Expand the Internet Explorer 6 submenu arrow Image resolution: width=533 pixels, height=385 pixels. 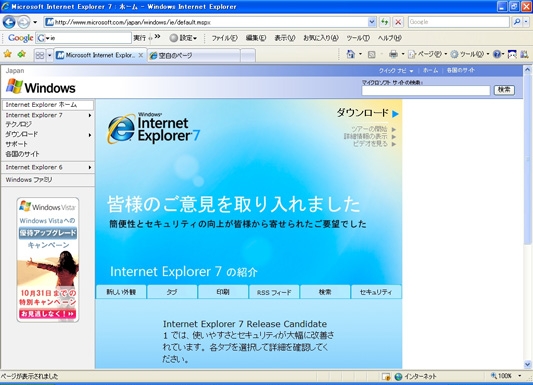[x=90, y=167]
